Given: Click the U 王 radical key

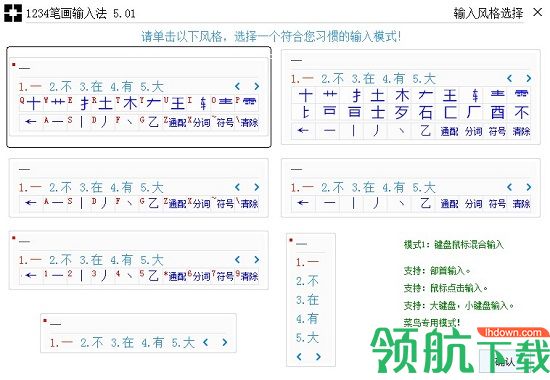Looking at the screenshot, I should pyautogui.click(x=175, y=103).
